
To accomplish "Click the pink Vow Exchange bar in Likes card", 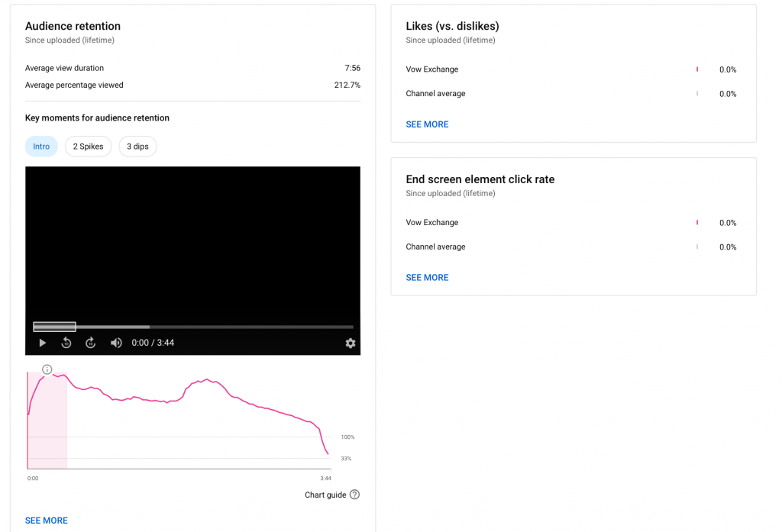I will [x=697, y=69].
